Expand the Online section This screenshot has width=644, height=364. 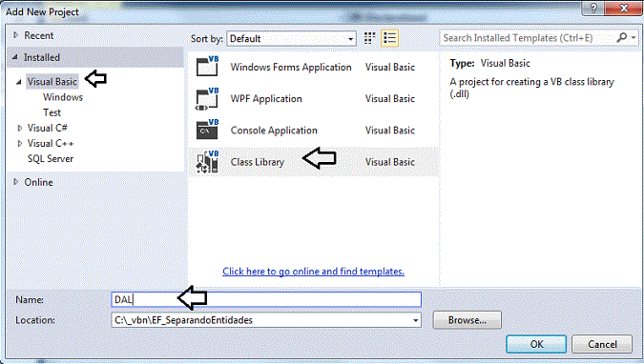[x=15, y=182]
